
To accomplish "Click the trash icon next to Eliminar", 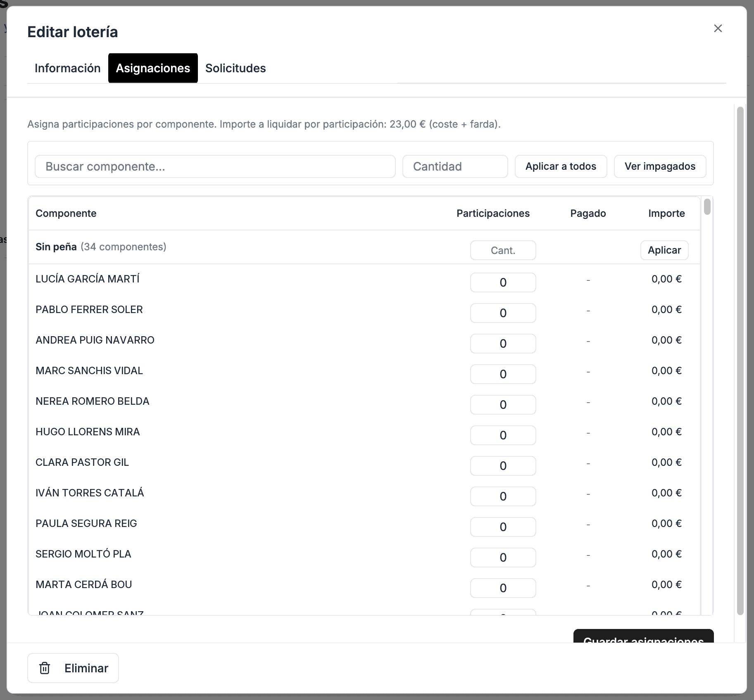I will pos(45,668).
